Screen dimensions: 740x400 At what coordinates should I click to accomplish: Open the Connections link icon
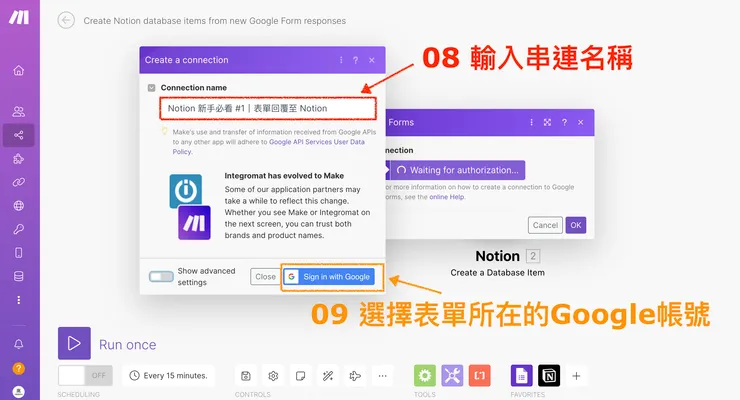click(x=18, y=182)
